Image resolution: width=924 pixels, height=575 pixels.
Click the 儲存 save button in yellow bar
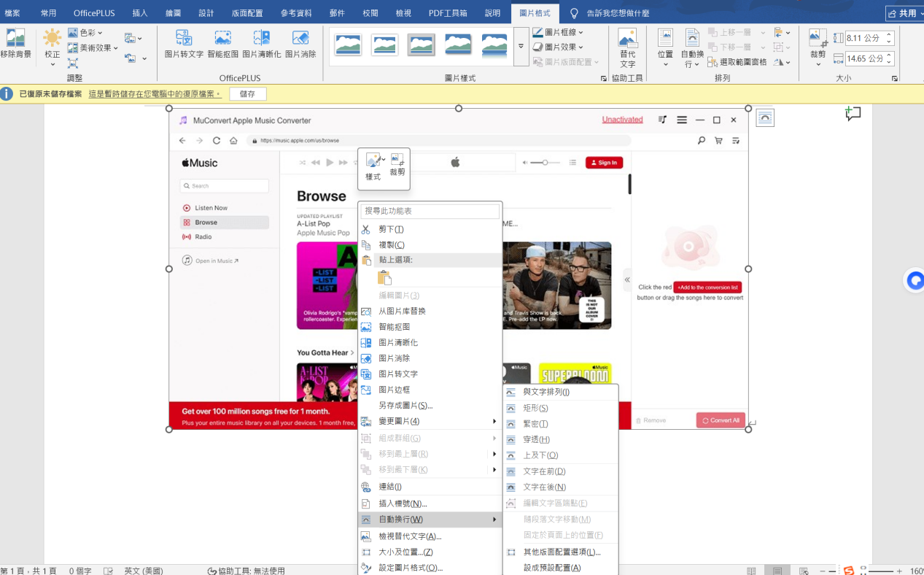click(x=248, y=93)
